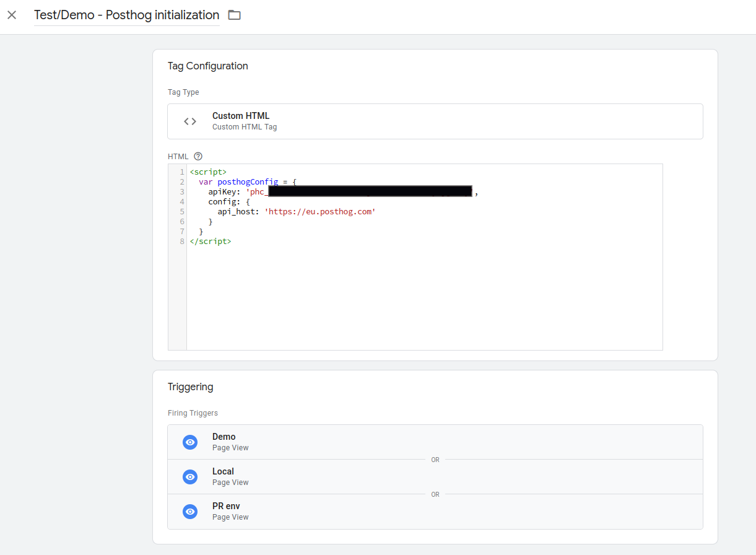Click the Custom HTML code brackets icon
Screen dimensions: 756x555
pyautogui.click(x=190, y=121)
